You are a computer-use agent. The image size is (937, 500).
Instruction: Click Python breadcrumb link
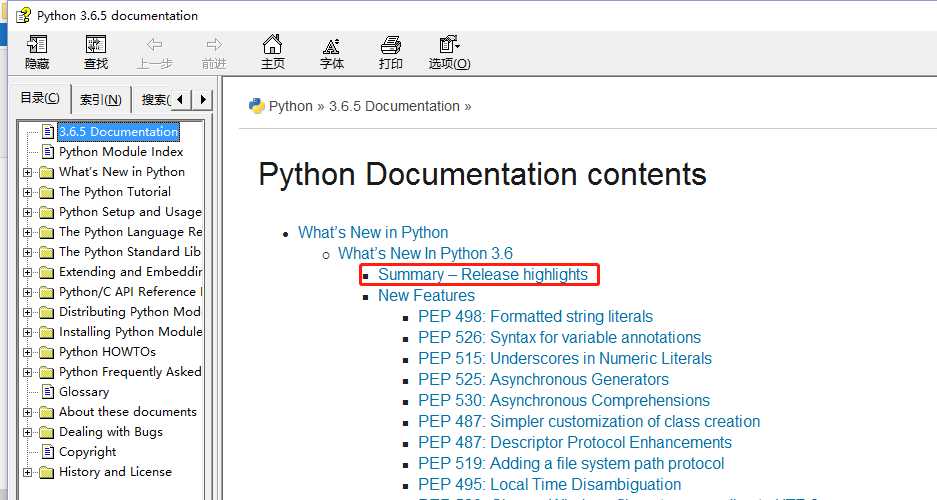click(290, 106)
